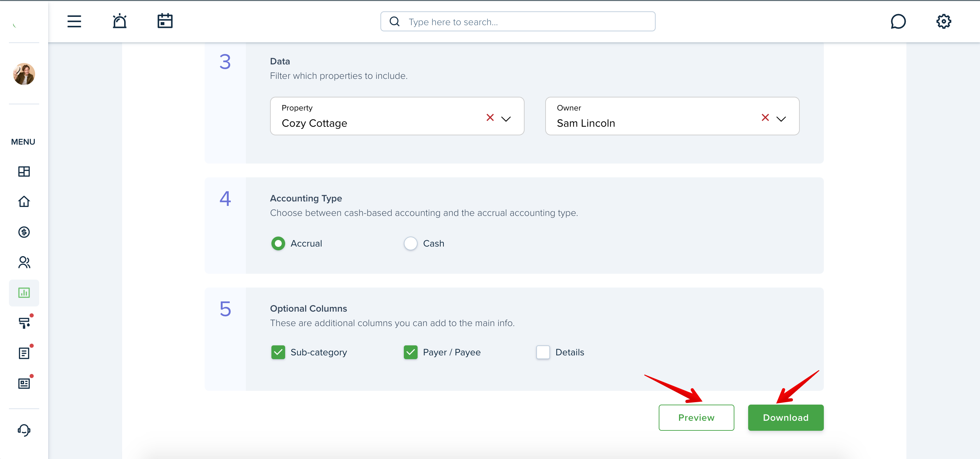Expand the Owner dropdown arrow

[x=781, y=119]
